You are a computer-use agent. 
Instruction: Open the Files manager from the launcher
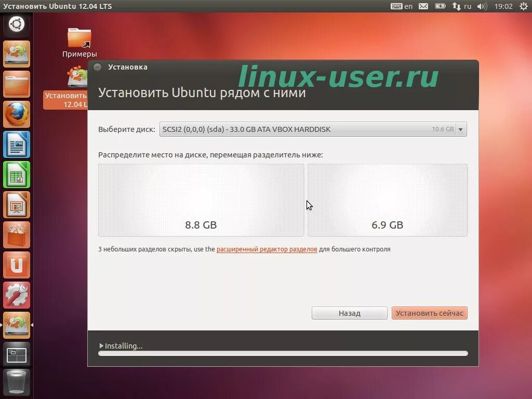[16, 84]
